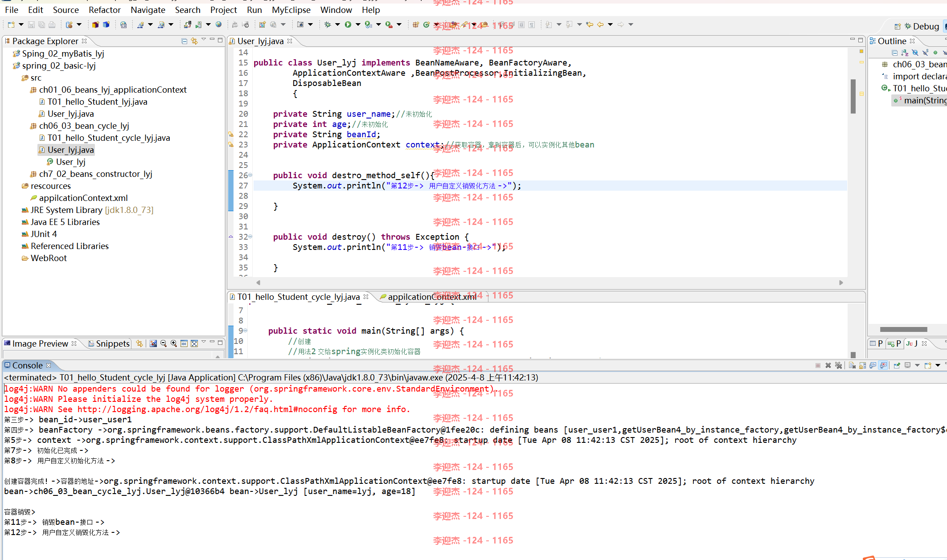Click inside line 27 println statement

(x=406, y=185)
